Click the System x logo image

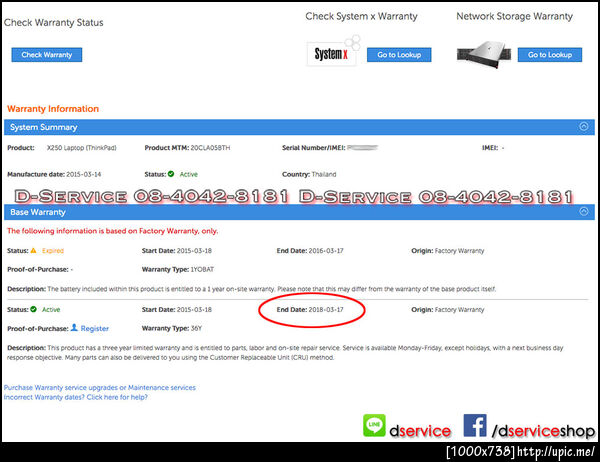[332, 53]
